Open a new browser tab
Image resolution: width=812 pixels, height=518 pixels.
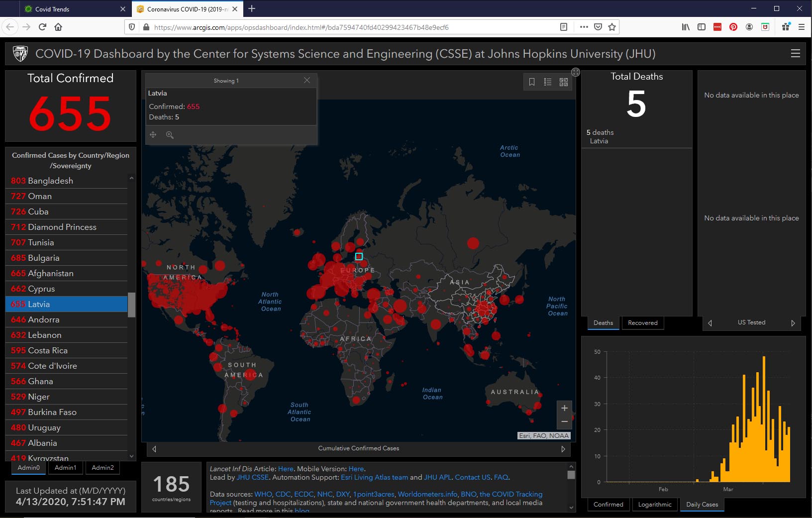pos(252,8)
